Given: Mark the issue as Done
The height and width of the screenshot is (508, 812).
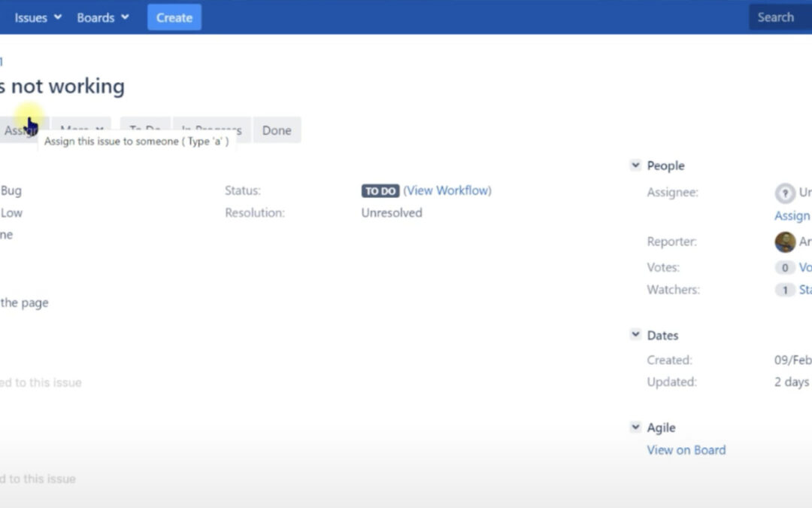Looking at the screenshot, I should (x=276, y=130).
